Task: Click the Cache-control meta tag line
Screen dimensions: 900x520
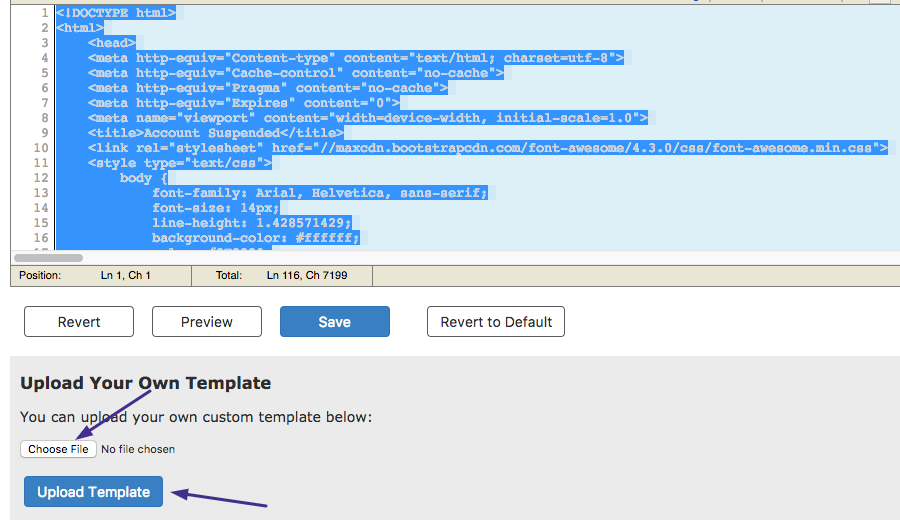Action: 295,73
